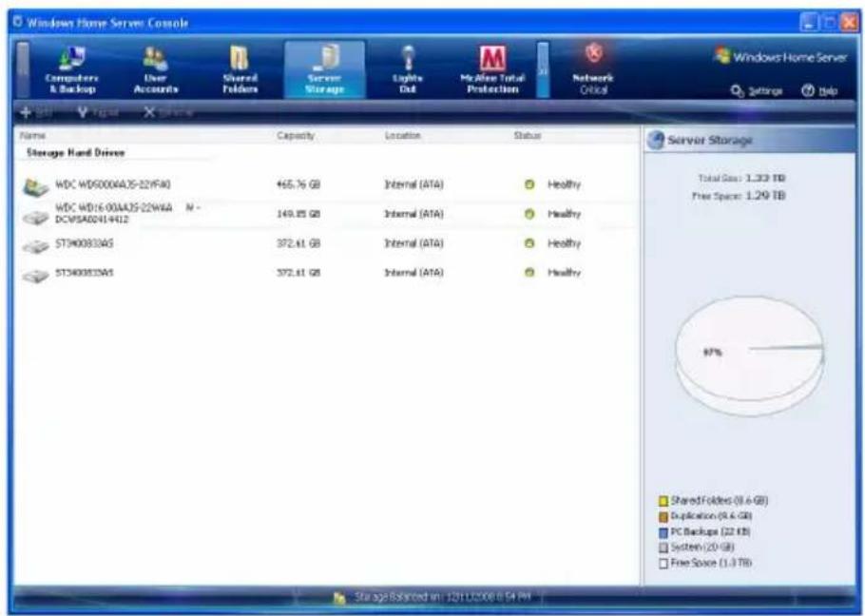
Task: Expand more tabs with the double-arrow
Action: click(543, 70)
